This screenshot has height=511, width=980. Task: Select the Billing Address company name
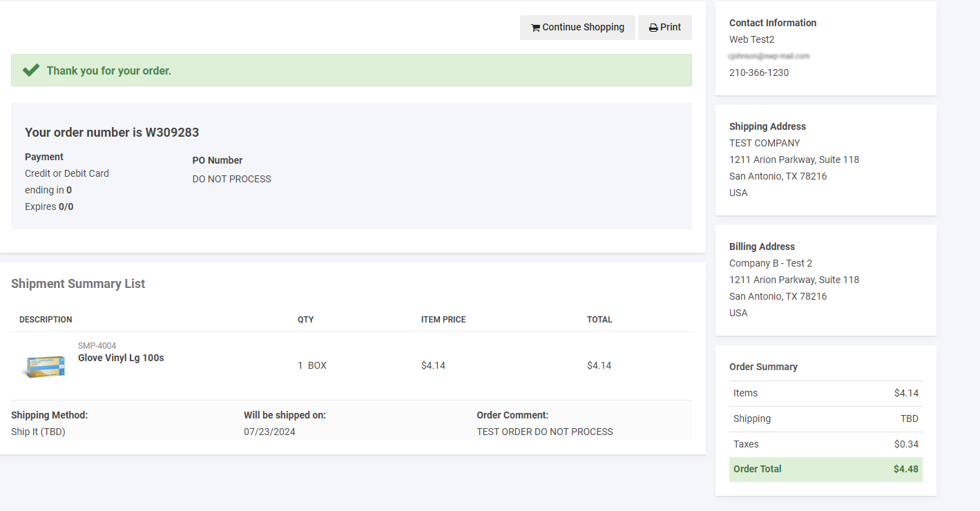tap(771, 263)
